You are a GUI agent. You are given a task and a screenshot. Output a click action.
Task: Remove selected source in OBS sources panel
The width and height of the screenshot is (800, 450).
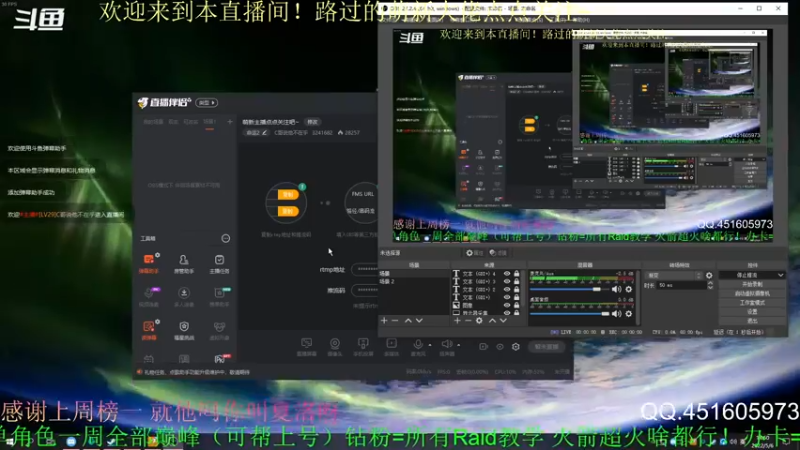468,320
